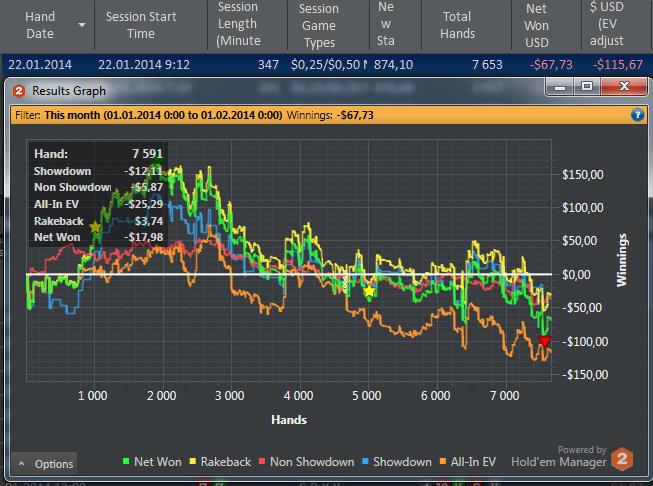Click the Rakeback $3,74 tooltip row
The width and height of the screenshot is (653, 486).
click(98, 221)
